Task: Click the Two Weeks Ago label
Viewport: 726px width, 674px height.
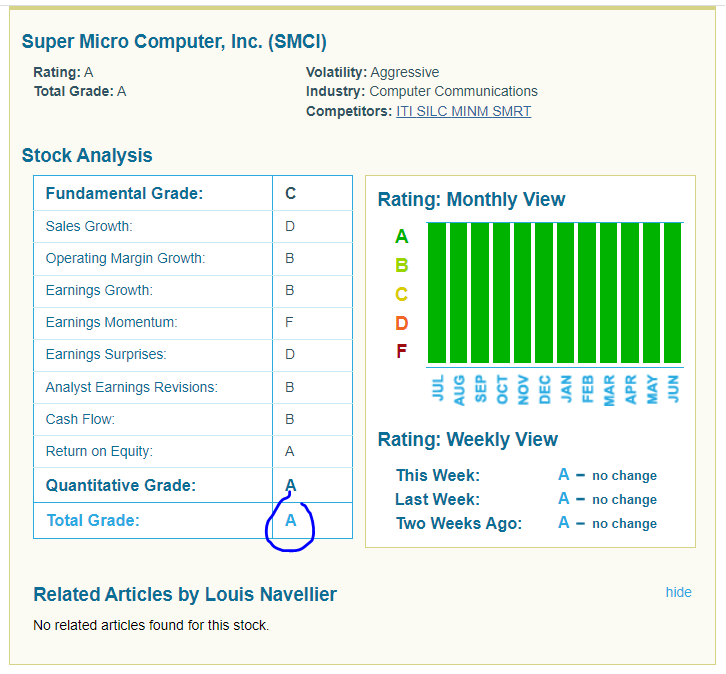Action: pos(459,524)
